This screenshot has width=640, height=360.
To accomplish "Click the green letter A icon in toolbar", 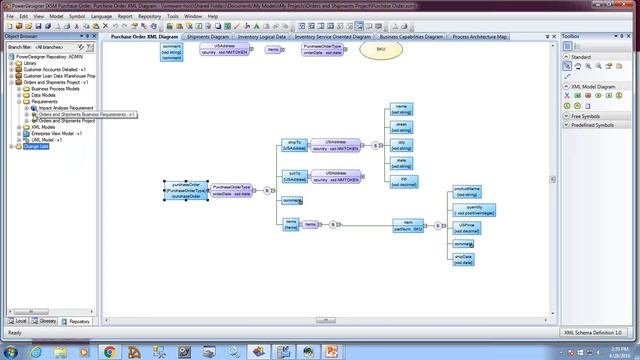I will point(256,26).
